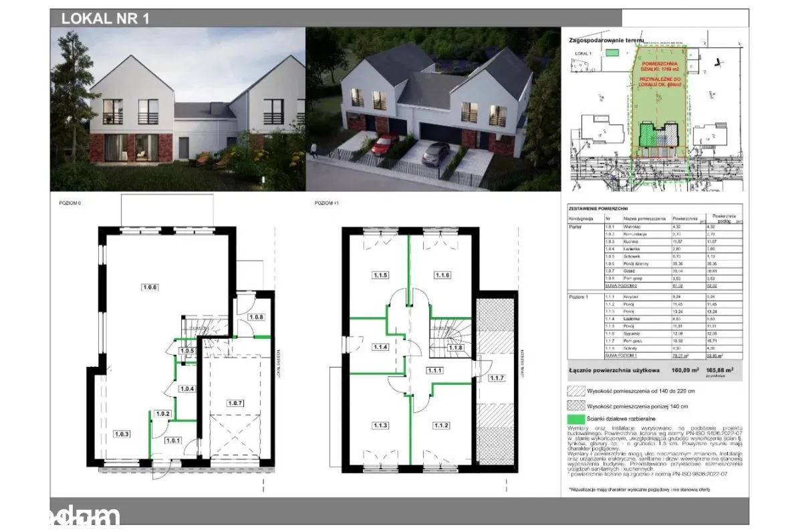Click the red car in the aerial rendering

[x=384, y=143]
